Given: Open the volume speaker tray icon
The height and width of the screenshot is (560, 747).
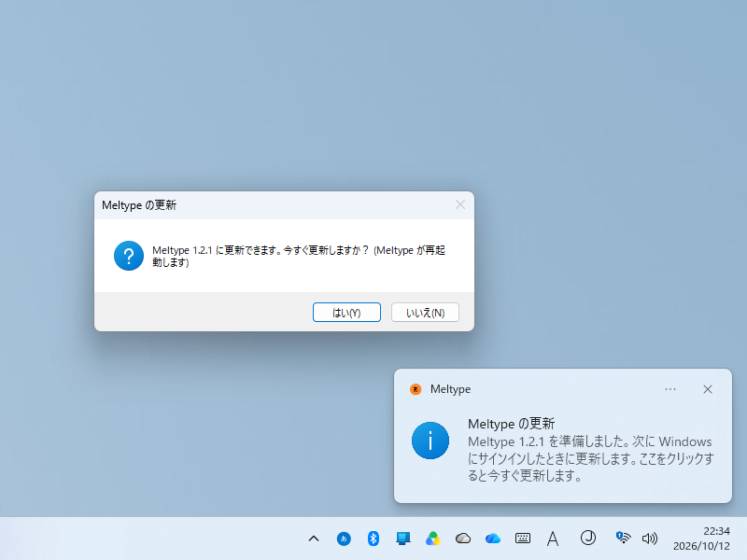Looking at the screenshot, I should click(x=649, y=539).
